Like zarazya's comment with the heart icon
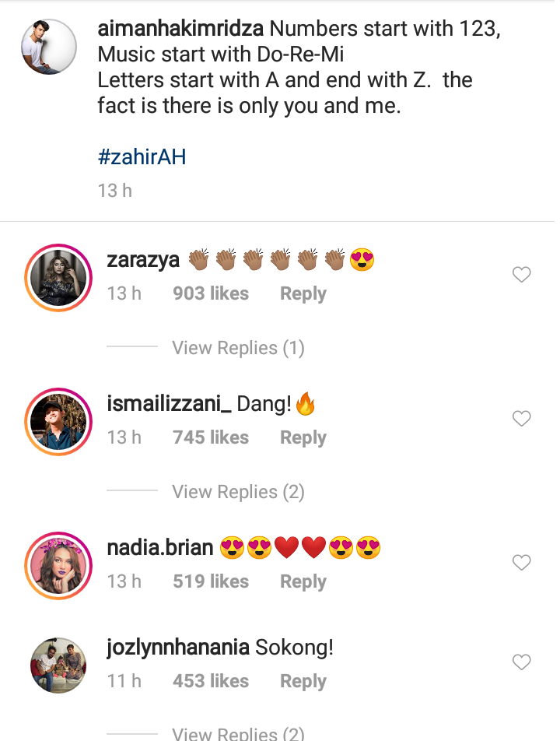Screen dimensions: 560x741 click(521, 274)
